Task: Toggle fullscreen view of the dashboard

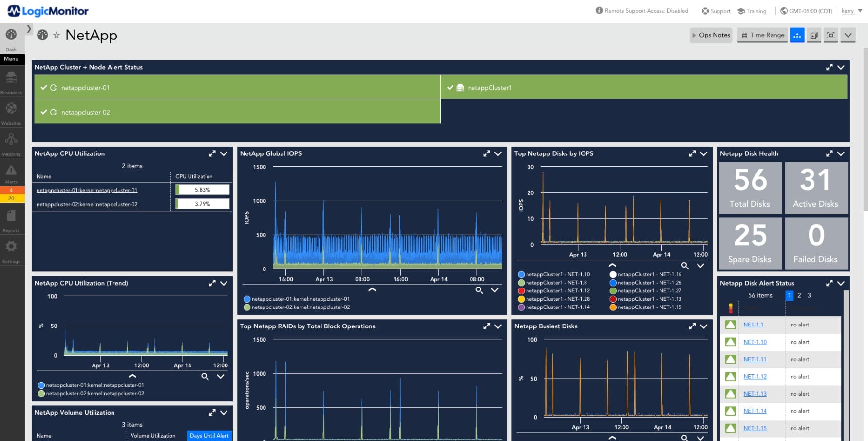Action: [x=830, y=35]
